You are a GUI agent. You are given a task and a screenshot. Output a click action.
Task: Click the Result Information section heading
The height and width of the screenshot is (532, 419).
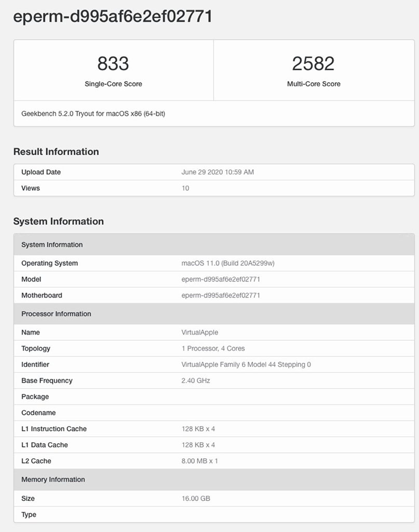click(56, 152)
